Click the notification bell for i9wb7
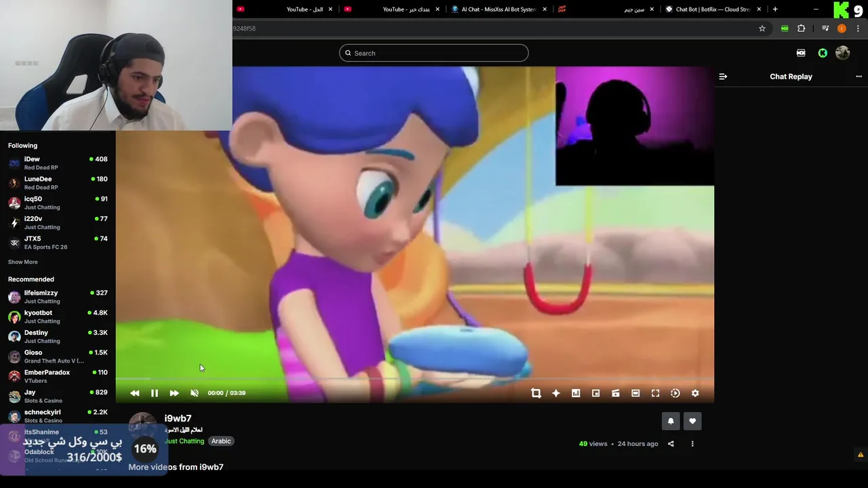This screenshot has width=868, height=488. tap(671, 421)
